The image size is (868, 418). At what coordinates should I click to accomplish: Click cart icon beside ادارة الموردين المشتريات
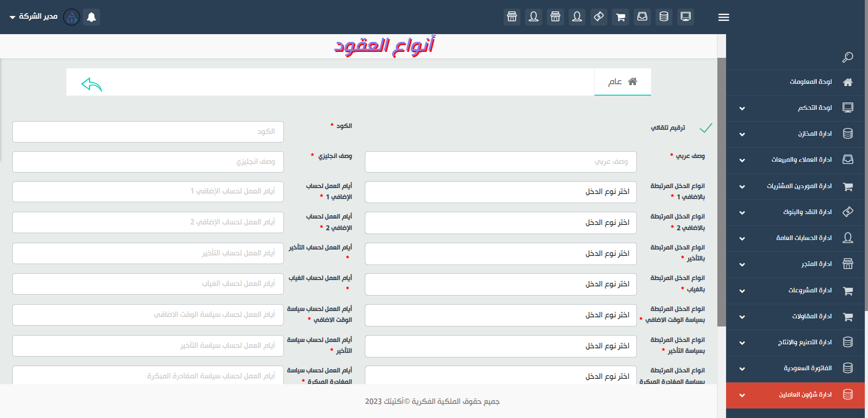[848, 186]
